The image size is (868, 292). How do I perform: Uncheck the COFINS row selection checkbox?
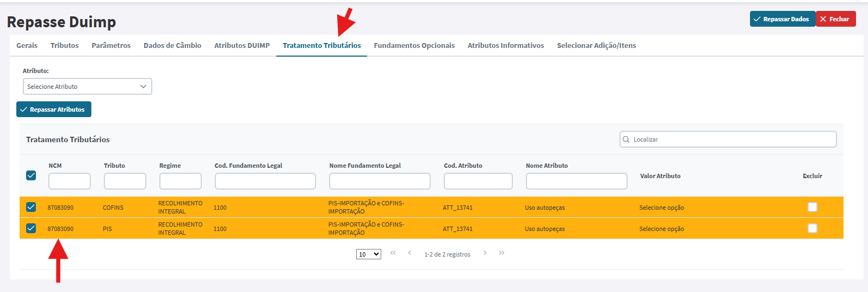point(31,207)
